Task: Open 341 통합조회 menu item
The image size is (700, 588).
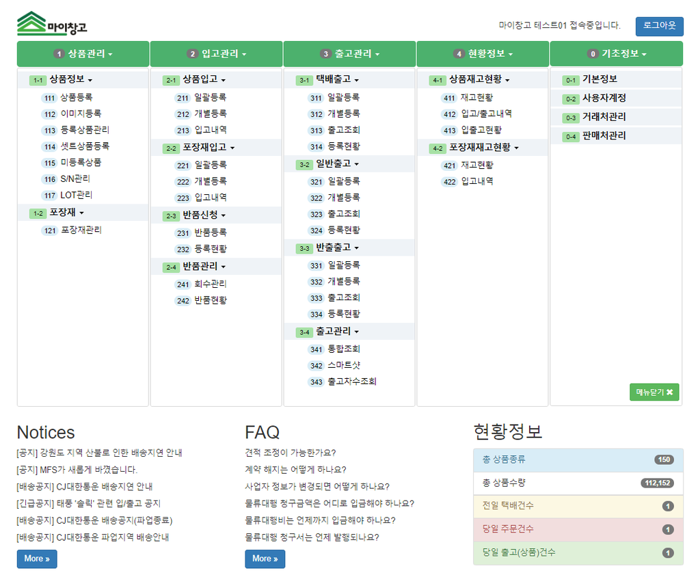Action: click(334, 349)
